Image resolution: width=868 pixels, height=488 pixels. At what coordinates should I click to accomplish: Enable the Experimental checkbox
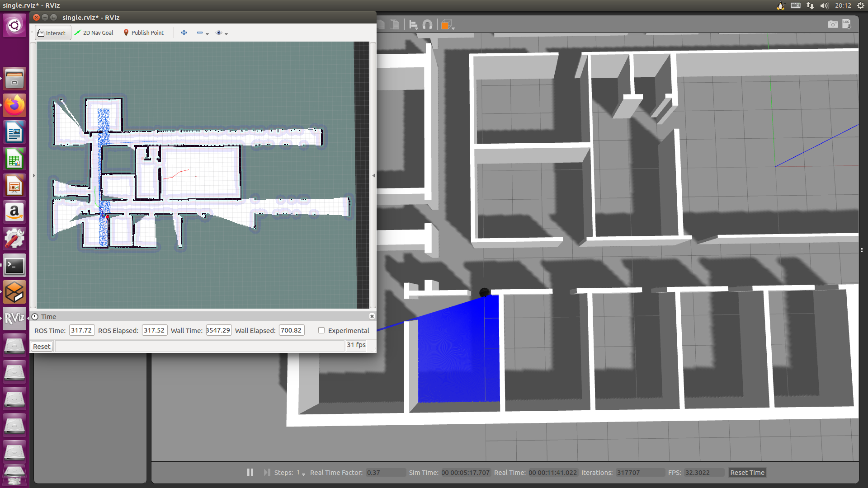321,330
